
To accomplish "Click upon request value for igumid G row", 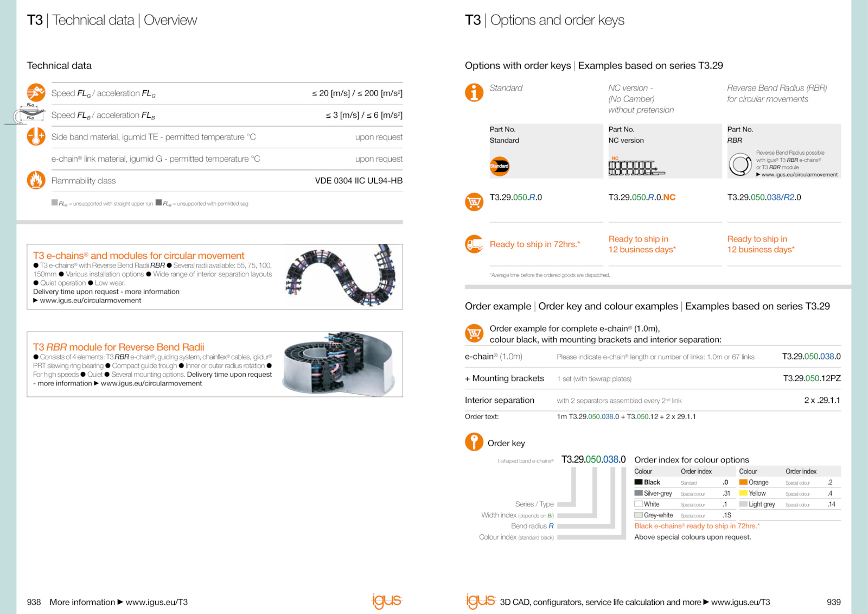I will pos(379,159).
